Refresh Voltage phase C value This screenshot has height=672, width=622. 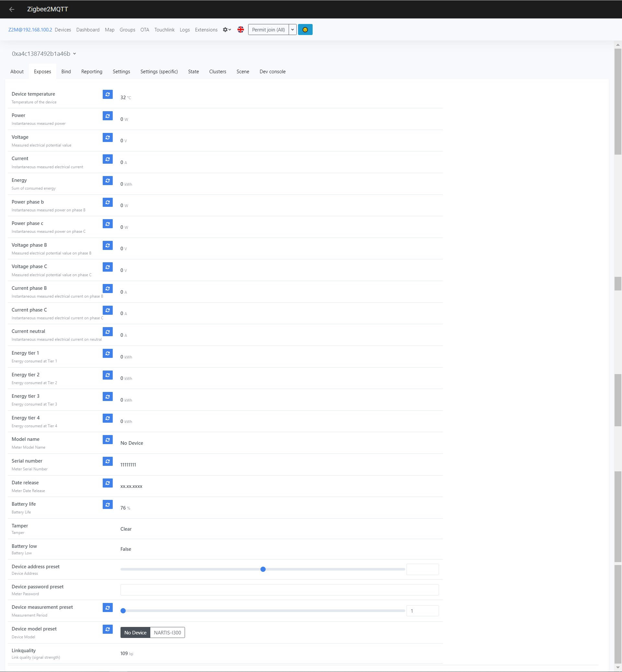pos(108,267)
